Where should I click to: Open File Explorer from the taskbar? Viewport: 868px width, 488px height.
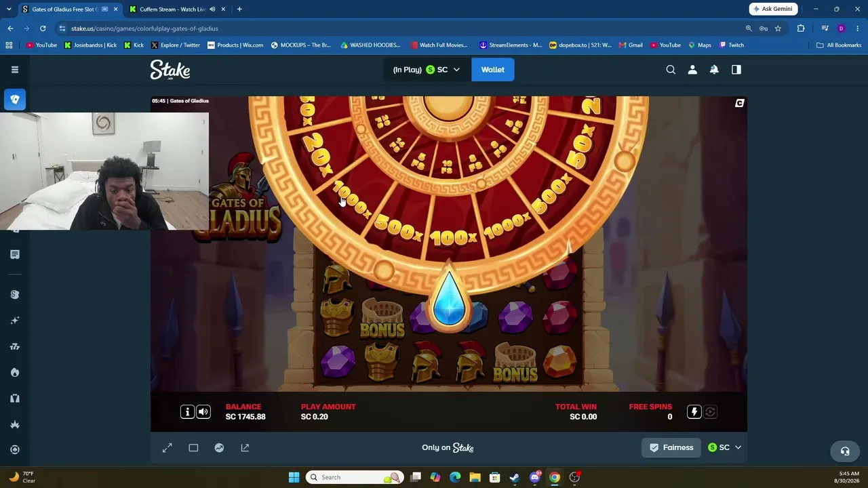click(x=475, y=477)
